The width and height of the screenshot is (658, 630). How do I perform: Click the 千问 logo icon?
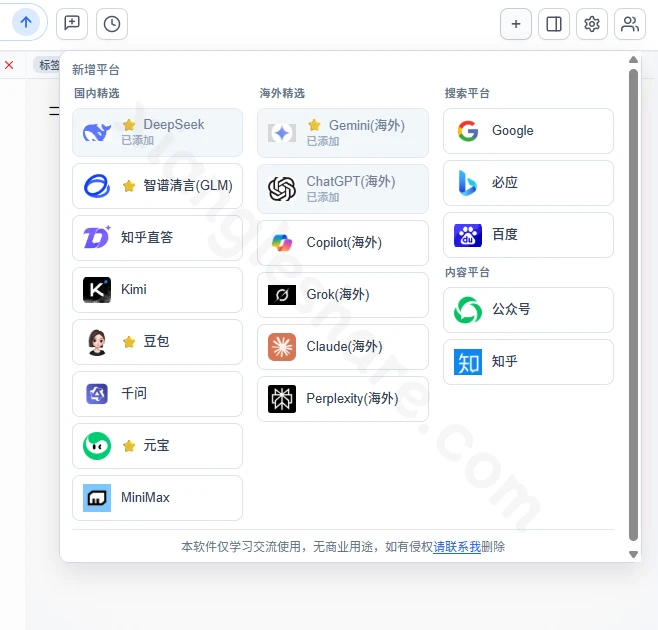pyautogui.click(x=97, y=394)
